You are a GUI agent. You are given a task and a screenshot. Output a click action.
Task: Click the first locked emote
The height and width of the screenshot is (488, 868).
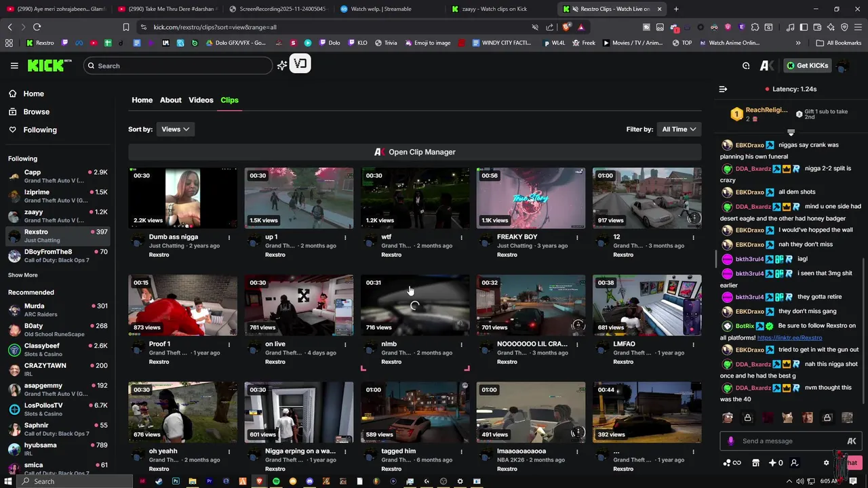(747, 418)
